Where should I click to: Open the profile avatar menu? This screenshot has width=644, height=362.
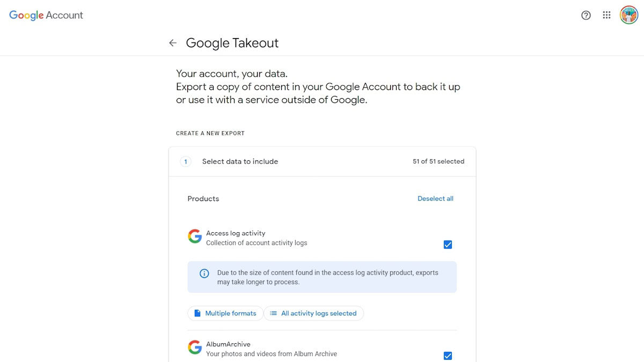point(628,15)
